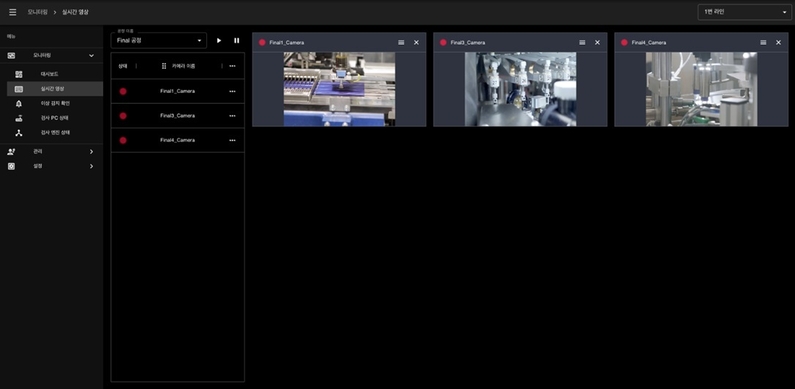Click the recording indicator on Final3_Camera panel
The image size is (795, 389).
443,43
